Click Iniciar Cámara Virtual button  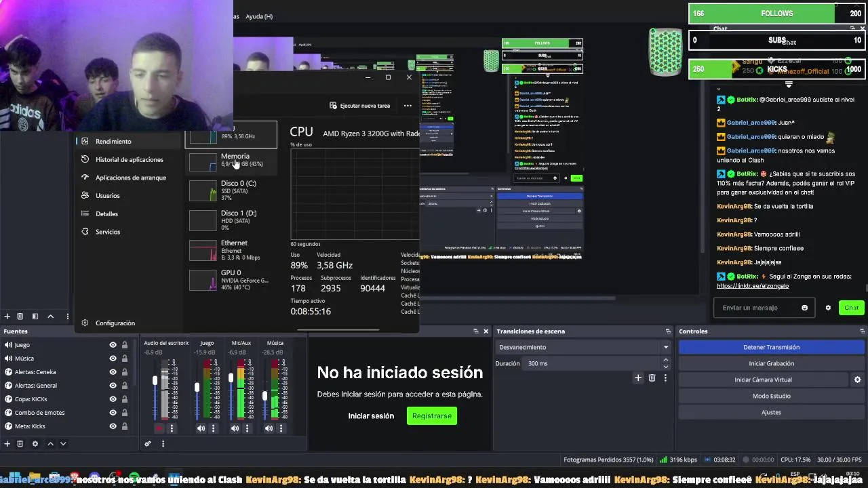763,380
